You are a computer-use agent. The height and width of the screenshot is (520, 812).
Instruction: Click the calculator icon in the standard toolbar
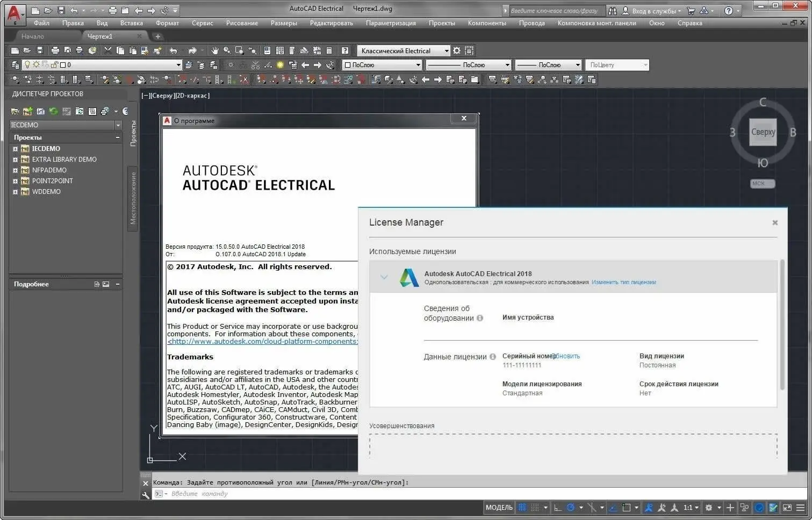(x=329, y=50)
